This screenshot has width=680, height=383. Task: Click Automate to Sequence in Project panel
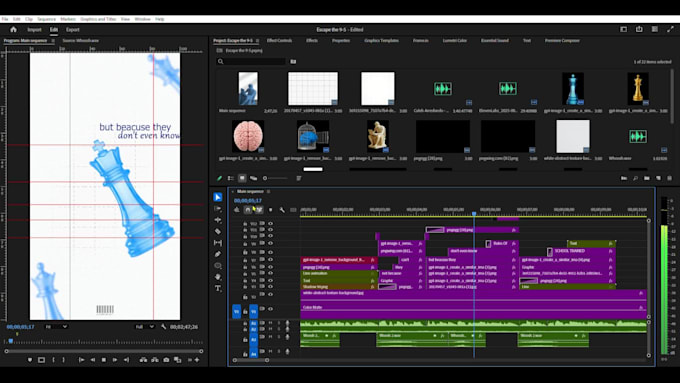[624, 178]
